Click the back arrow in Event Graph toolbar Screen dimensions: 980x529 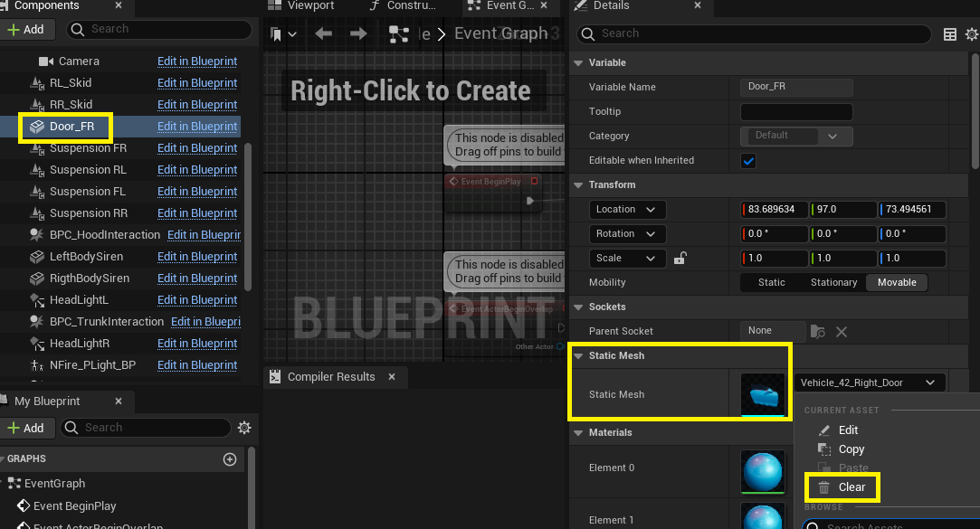point(323,34)
